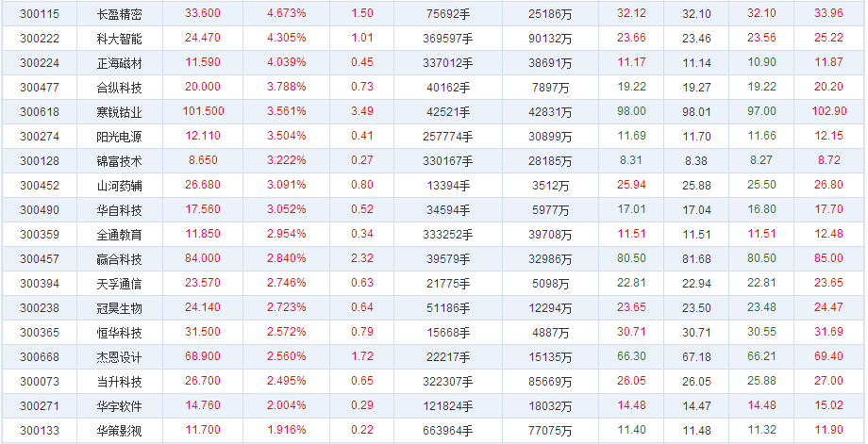Click stock code 300477
868x444 pixels.
click(x=40, y=88)
